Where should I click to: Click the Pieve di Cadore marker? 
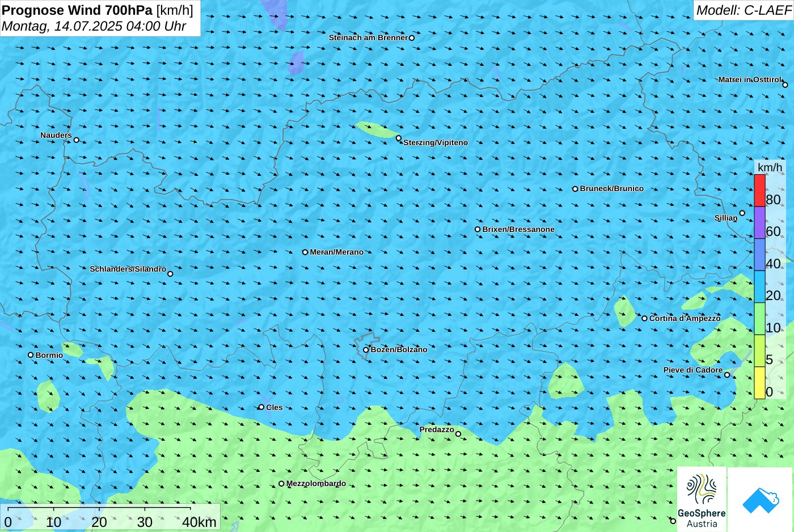point(727,375)
